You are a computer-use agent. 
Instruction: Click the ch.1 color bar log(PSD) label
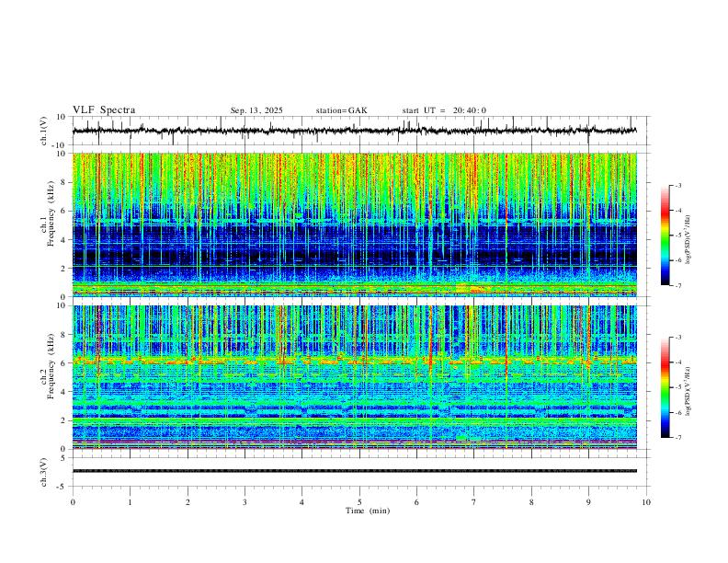pos(688,240)
